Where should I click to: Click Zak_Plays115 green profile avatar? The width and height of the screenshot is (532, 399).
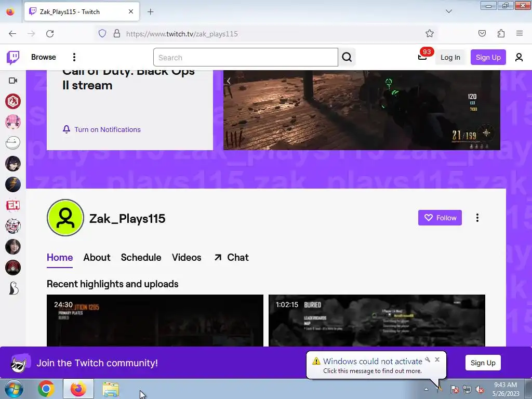tap(65, 218)
